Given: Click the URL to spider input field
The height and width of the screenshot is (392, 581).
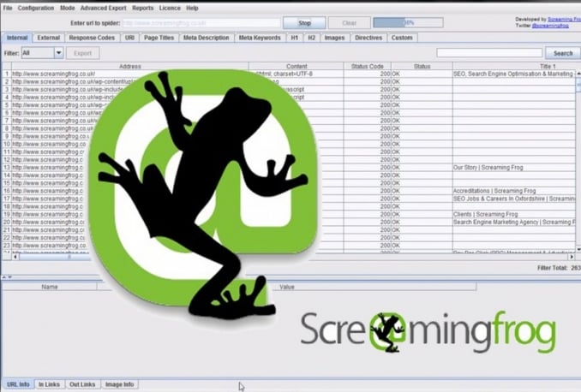Looking at the screenshot, I should point(201,23).
